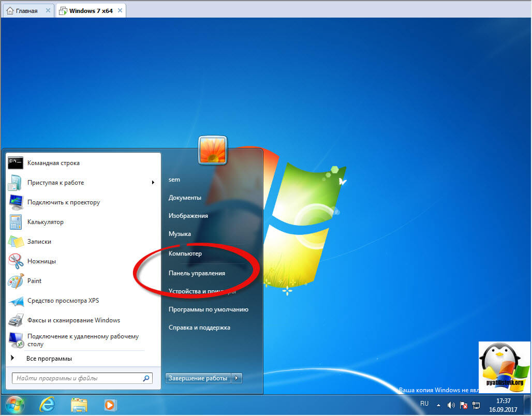532x416 pixels.
Task: Open the Paint palette icon
Action: [x=16, y=281]
